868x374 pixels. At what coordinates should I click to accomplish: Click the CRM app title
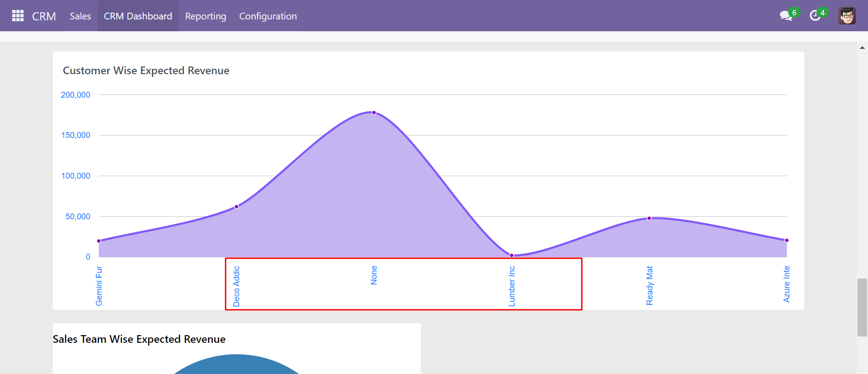(x=44, y=16)
